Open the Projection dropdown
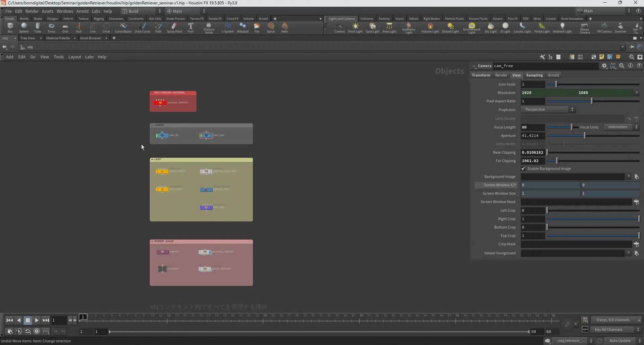Viewport: 644px width, 345px height. pyautogui.click(x=548, y=110)
